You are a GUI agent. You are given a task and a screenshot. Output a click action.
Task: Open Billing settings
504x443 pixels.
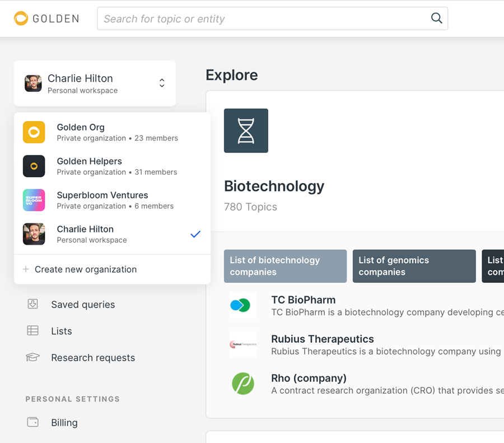pyautogui.click(x=64, y=423)
